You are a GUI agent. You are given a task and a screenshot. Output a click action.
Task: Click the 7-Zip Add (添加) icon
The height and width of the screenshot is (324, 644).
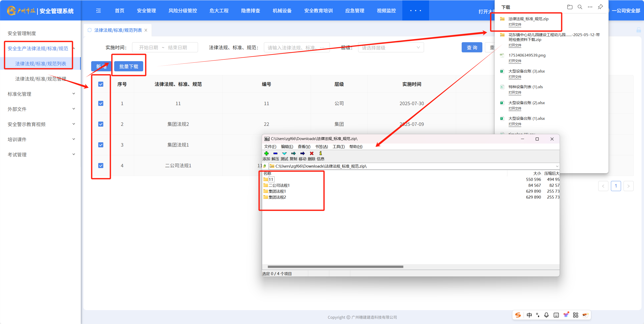266,153
